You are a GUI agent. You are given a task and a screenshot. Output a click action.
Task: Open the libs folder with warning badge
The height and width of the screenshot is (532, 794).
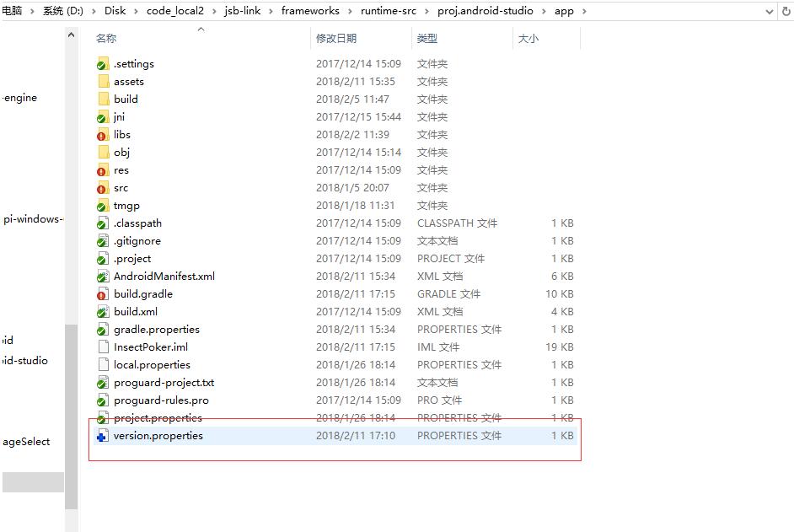(x=102, y=134)
